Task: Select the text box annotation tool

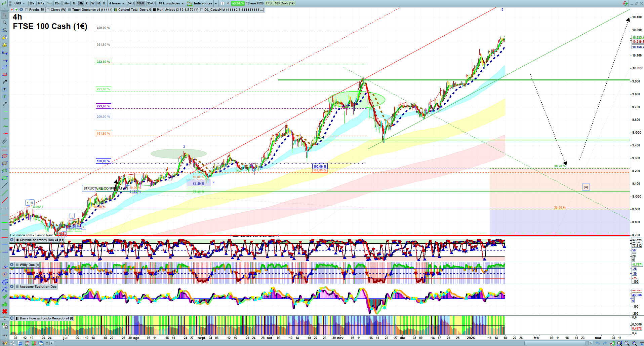Action: [5, 89]
